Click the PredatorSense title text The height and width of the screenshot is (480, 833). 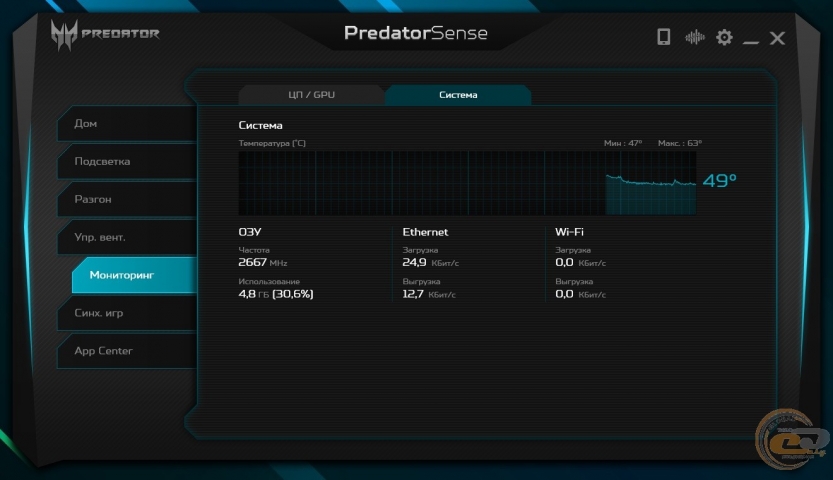[x=415, y=33]
